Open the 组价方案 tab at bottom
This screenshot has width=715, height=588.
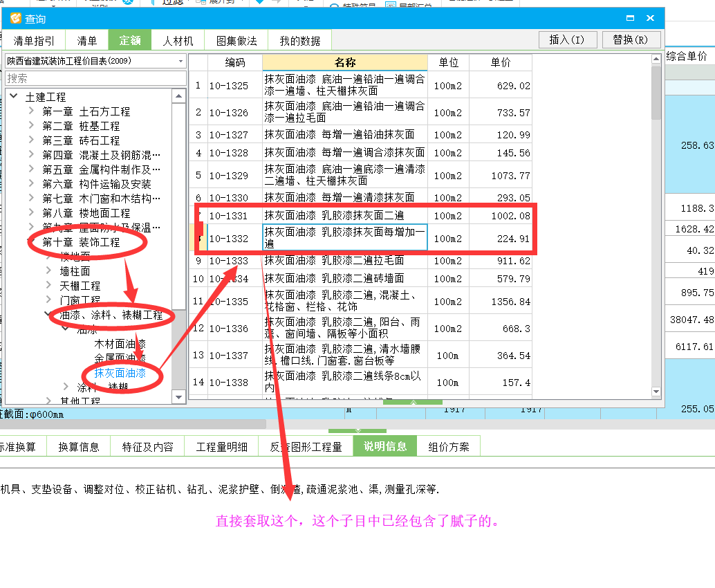point(450,445)
